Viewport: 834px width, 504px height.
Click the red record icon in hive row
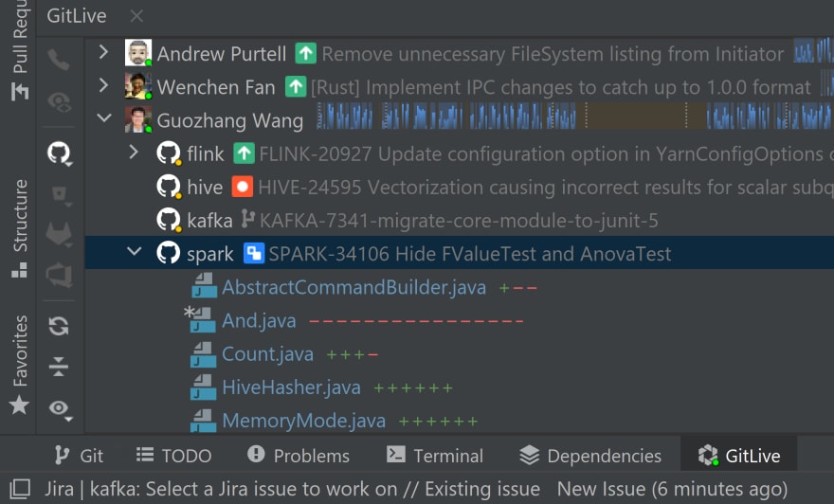(243, 188)
